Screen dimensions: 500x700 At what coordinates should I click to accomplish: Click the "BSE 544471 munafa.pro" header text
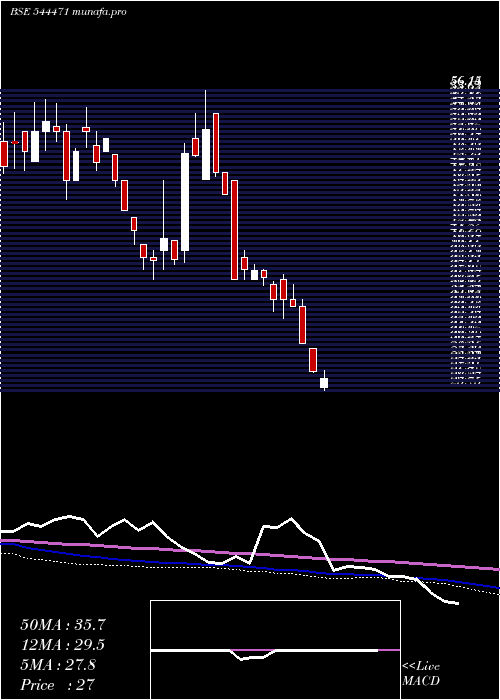point(68,12)
